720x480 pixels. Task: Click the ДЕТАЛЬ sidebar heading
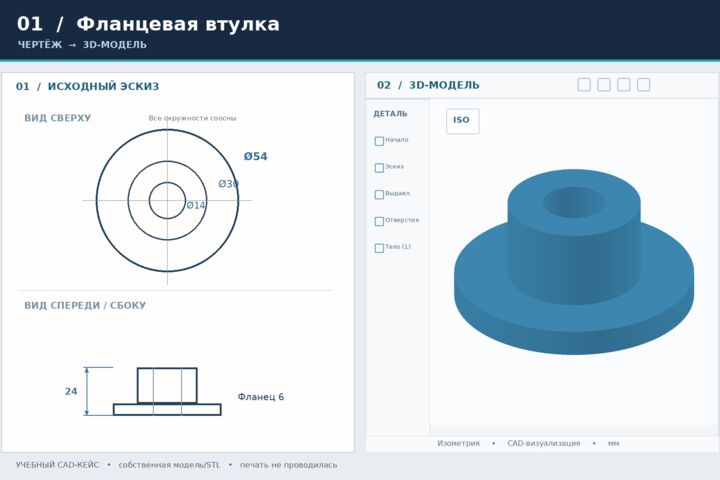point(390,114)
